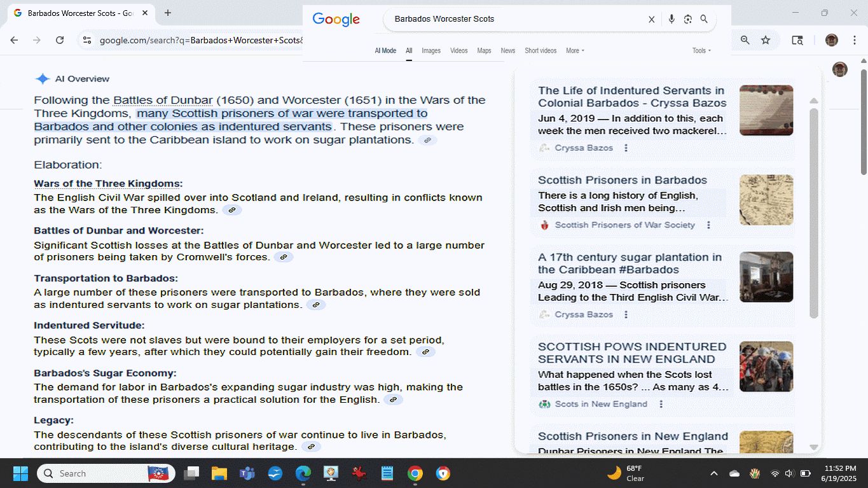Select the Short videos tab
The image size is (868, 488).
[541, 51]
